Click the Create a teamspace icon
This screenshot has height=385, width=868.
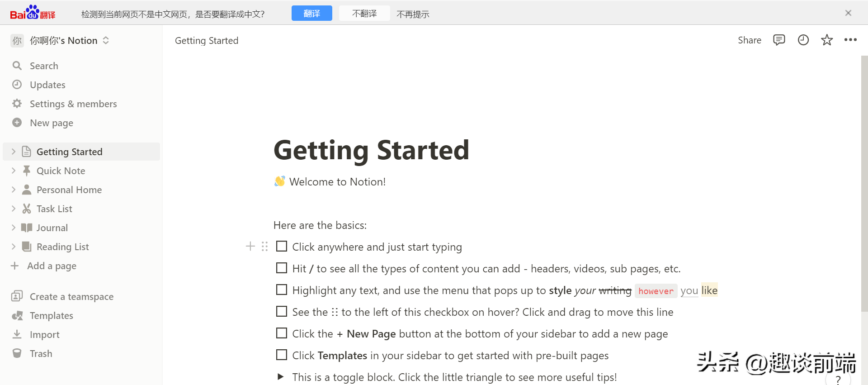point(17,296)
